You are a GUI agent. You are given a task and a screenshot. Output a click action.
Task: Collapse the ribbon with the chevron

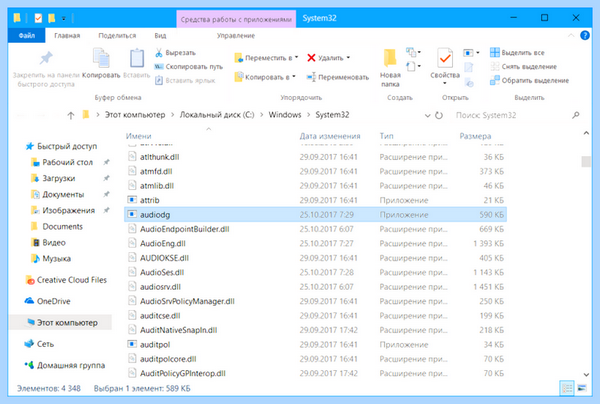[571, 36]
